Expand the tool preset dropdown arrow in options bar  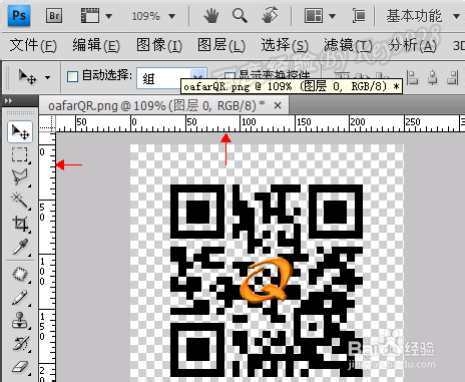click(47, 77)
